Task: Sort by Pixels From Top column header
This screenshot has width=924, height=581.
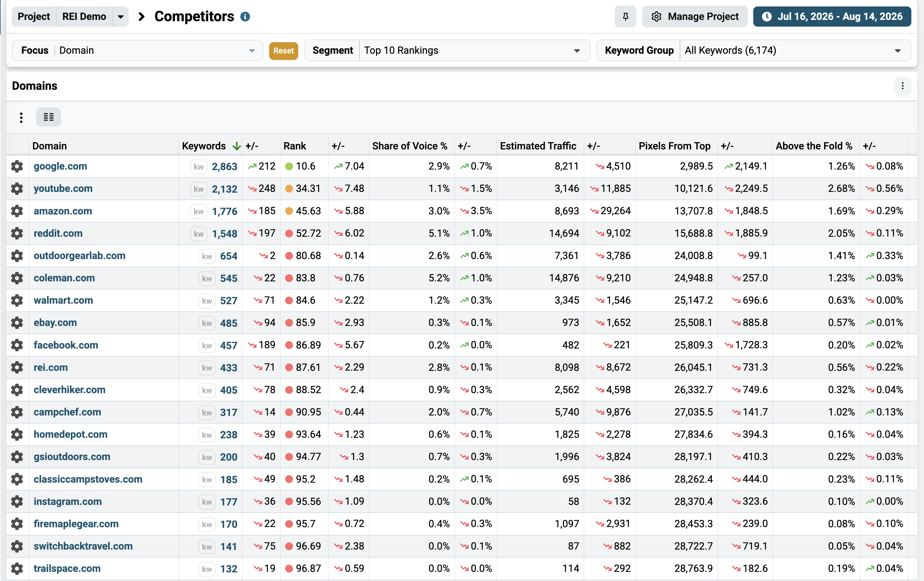Action: click(674, 146)
